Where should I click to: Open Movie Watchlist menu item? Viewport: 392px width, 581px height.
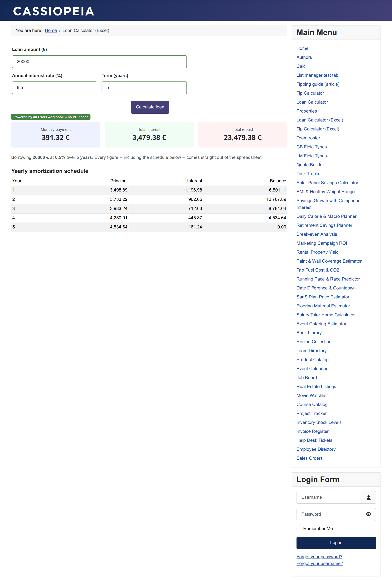312,396
